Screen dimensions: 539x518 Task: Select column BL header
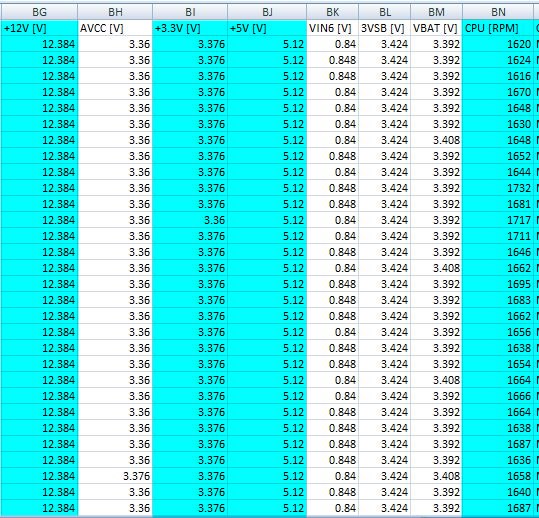click(x=385, y=12)
